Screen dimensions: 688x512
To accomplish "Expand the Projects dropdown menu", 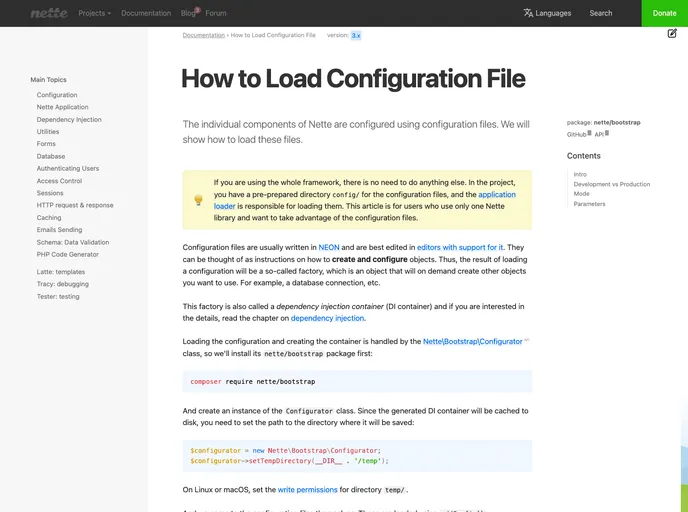I will tap(94, 13).
